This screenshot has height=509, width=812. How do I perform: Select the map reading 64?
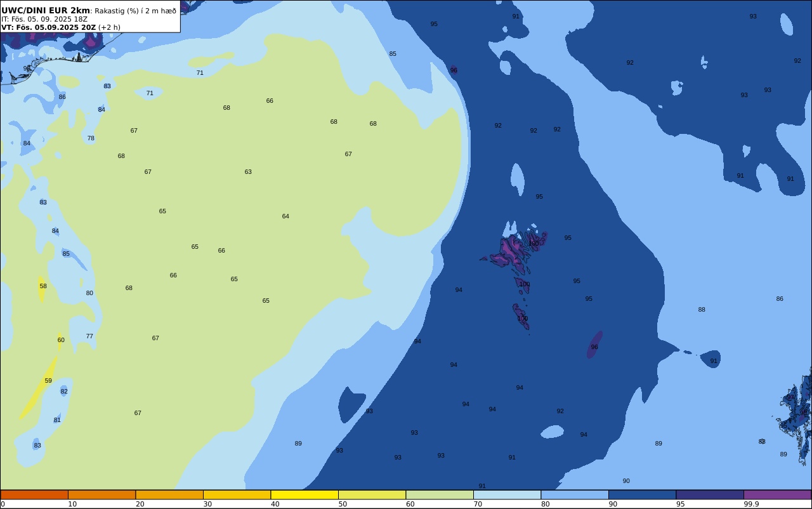point(285,216)
